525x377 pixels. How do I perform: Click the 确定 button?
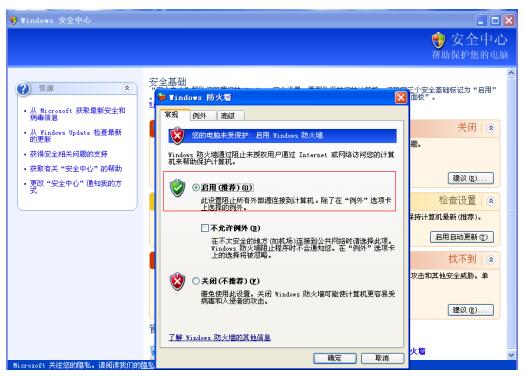tap(335, 358)
